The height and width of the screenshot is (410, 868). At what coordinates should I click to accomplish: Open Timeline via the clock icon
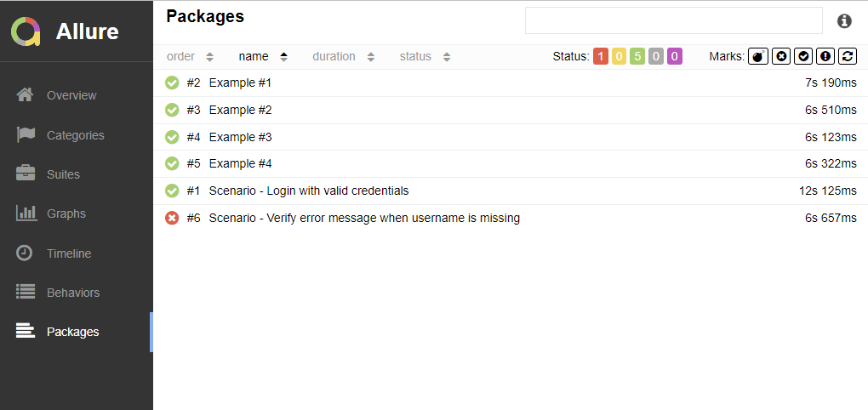pyautogui.click(x=26, y=253)
